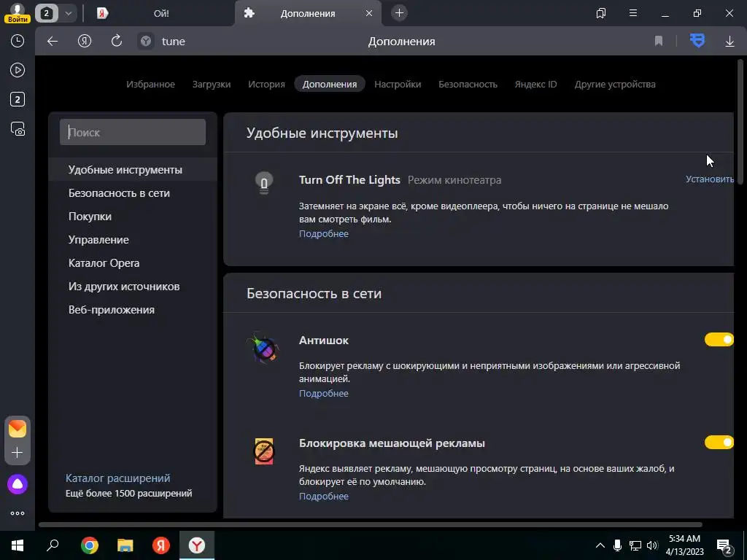This screenshot has height=560, width=747.
Task: Open the Каталог расширений link
Action: 117,478
